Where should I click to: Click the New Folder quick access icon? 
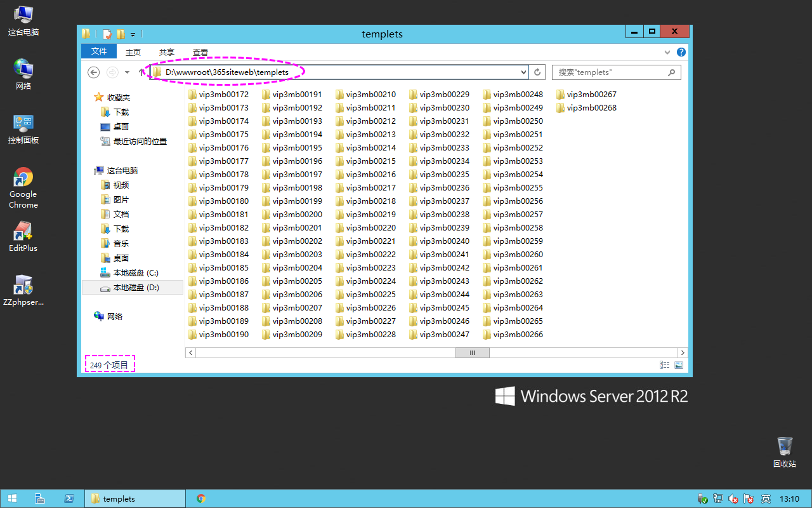(x=121, y=34)
